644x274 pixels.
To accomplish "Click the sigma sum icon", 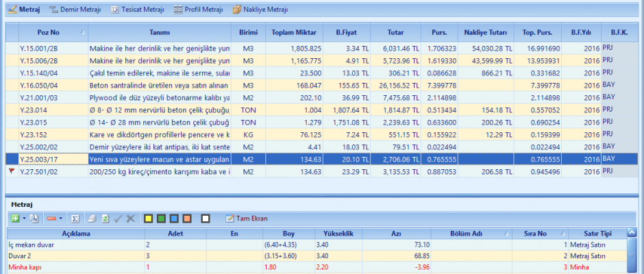I will pyautogui.click(x=75, y=219).
